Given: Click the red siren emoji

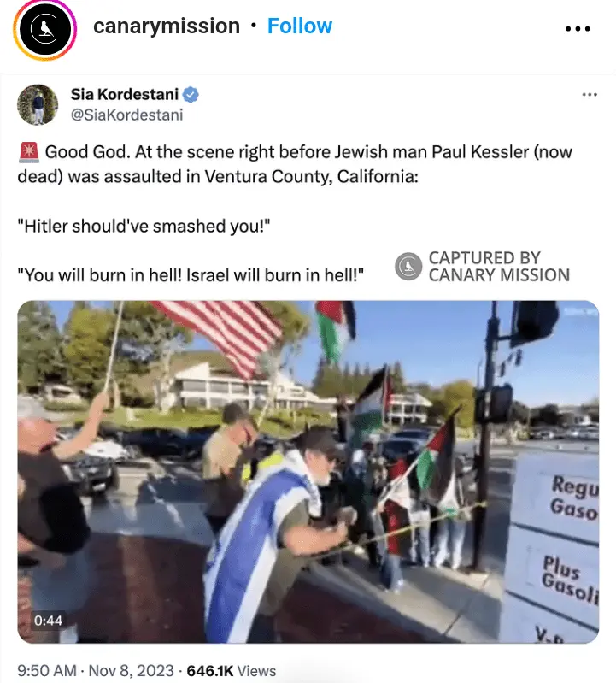Looking at the screenshot, I should pyautogui.click(x=29, y=152).
